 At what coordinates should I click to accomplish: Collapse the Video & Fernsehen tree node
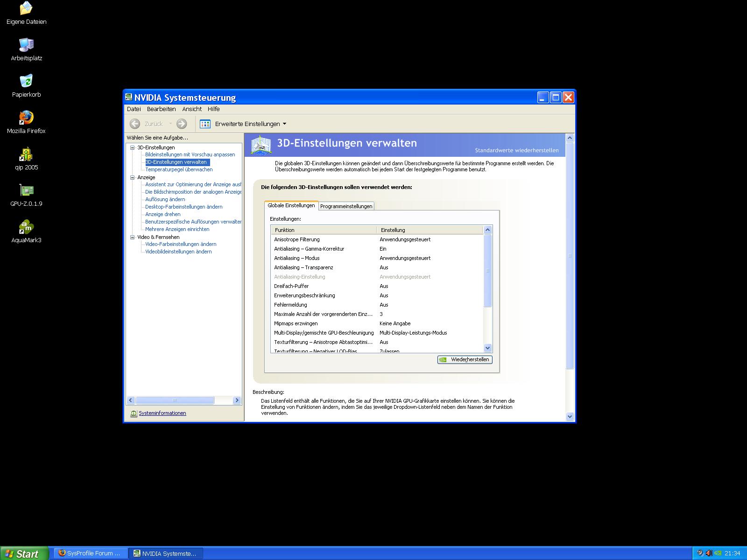(132, 237)
